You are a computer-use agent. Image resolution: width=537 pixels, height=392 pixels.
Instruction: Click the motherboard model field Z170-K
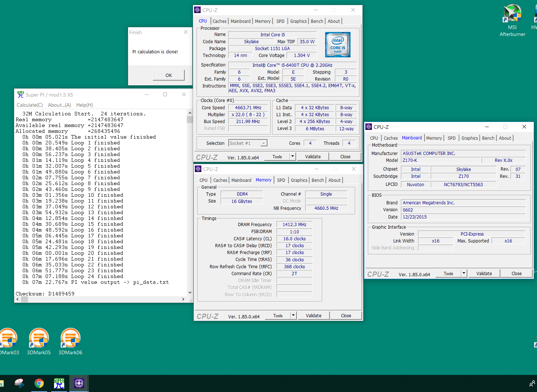[441, 160]
